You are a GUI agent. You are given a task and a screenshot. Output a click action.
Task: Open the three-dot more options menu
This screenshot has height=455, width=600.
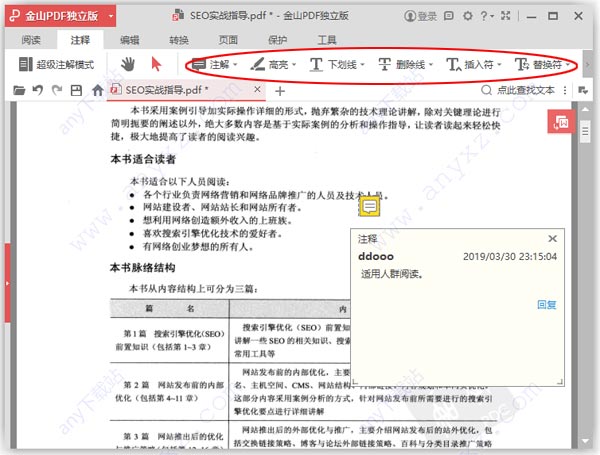click(x=565, y=90)
